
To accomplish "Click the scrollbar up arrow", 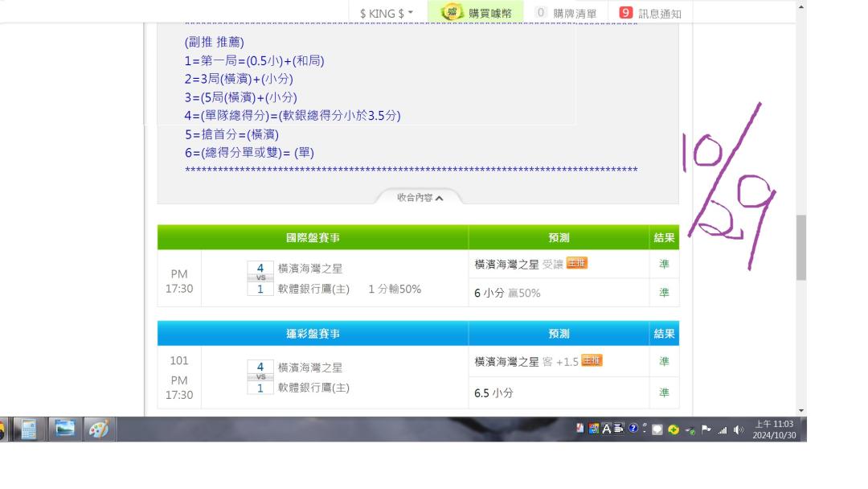I will coord(801,6).
